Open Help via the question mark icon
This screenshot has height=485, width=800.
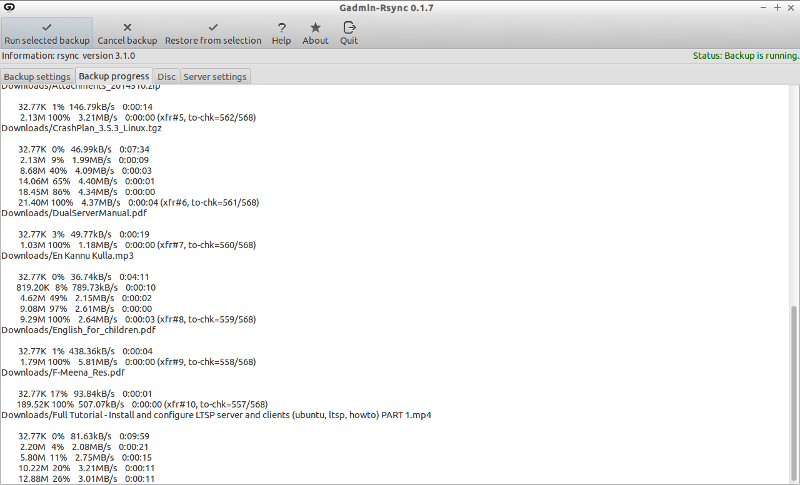point(281,27)
